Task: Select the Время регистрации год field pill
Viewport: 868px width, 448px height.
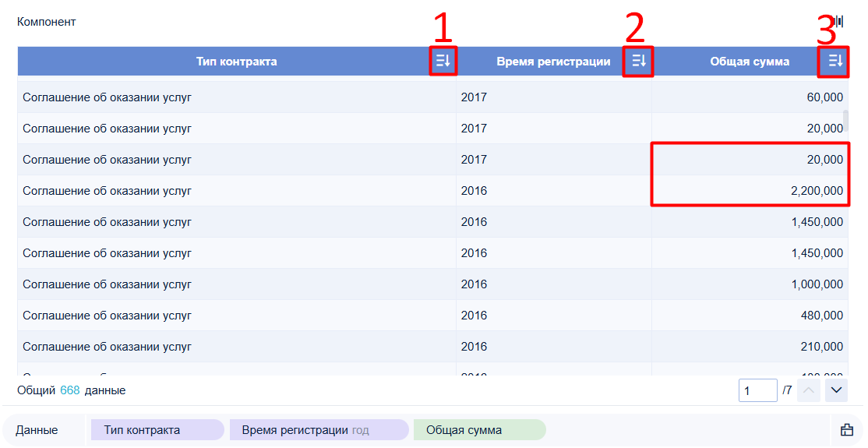Action: 319,430
